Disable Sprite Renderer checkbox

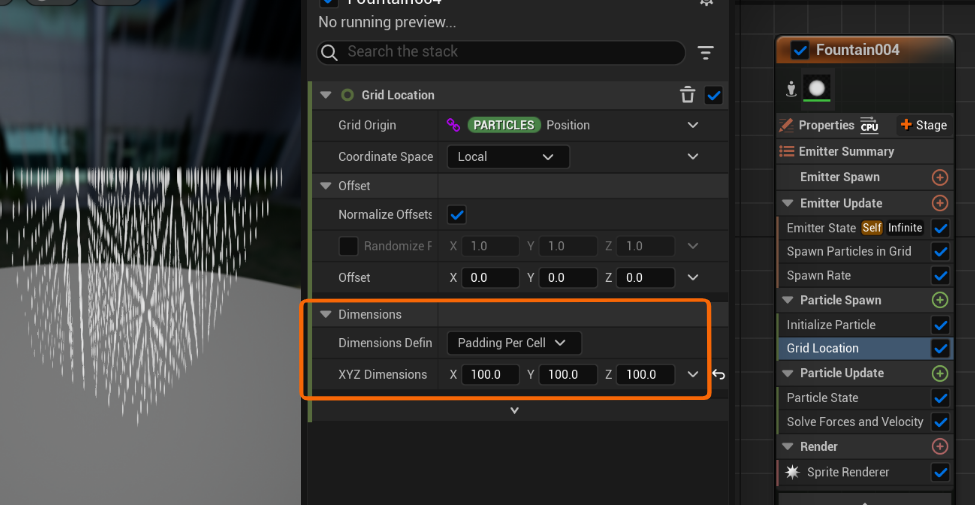click(940, 472)
